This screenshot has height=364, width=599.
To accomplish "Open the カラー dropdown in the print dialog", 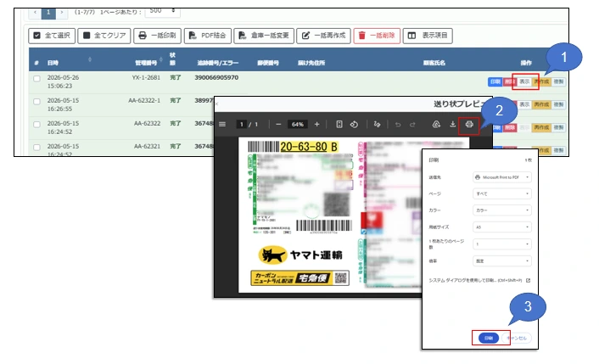I will (501, 210).
